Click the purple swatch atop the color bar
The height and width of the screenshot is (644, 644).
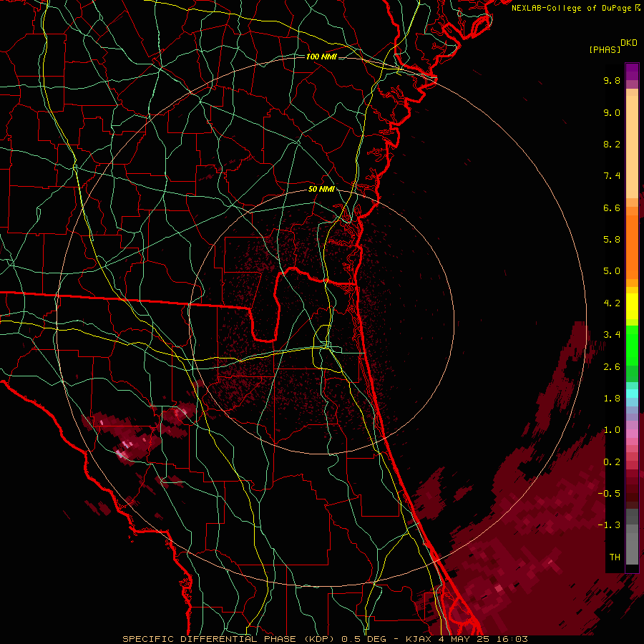tap(632, 72)
